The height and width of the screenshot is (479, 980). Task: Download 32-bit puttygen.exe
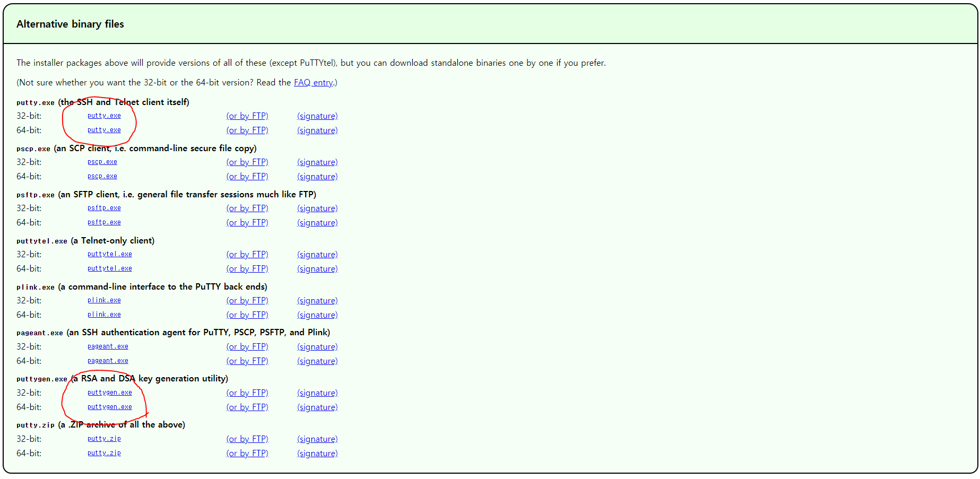[x=110, y=393]
